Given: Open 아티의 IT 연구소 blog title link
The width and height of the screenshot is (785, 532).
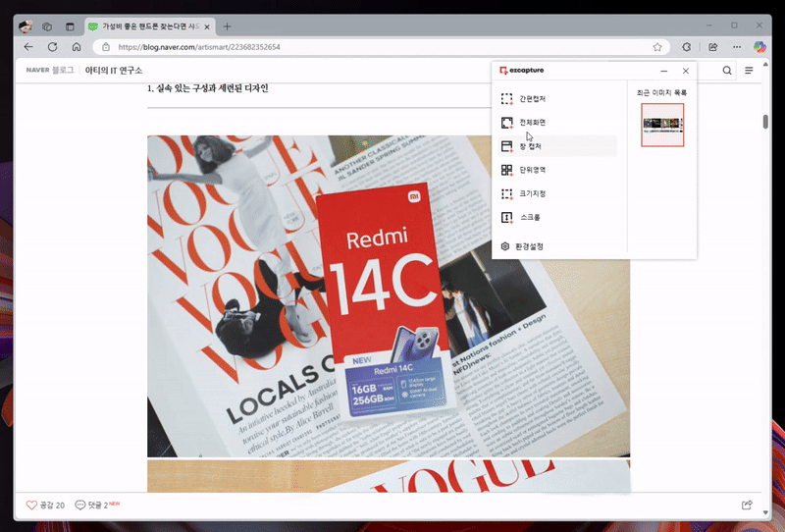Looking at the screenshot, I should point(114,70).
